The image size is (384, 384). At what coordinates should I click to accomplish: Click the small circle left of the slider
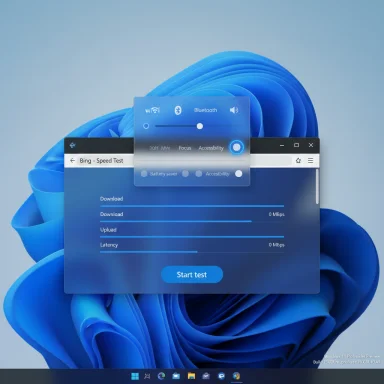click(x=146, y=126)
